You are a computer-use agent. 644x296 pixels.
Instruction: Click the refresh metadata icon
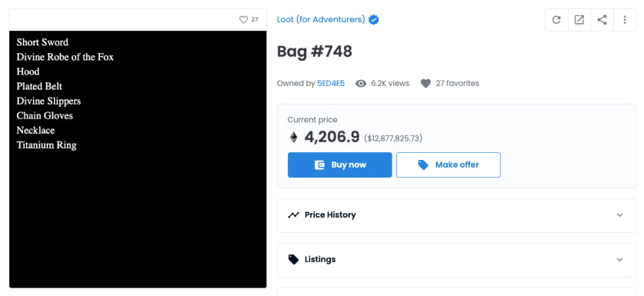point(556,20)
